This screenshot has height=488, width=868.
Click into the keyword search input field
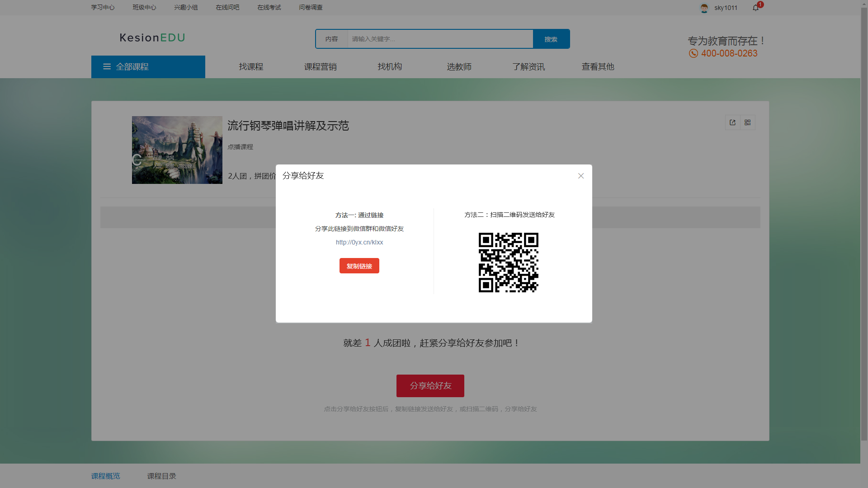coord(439,39)
